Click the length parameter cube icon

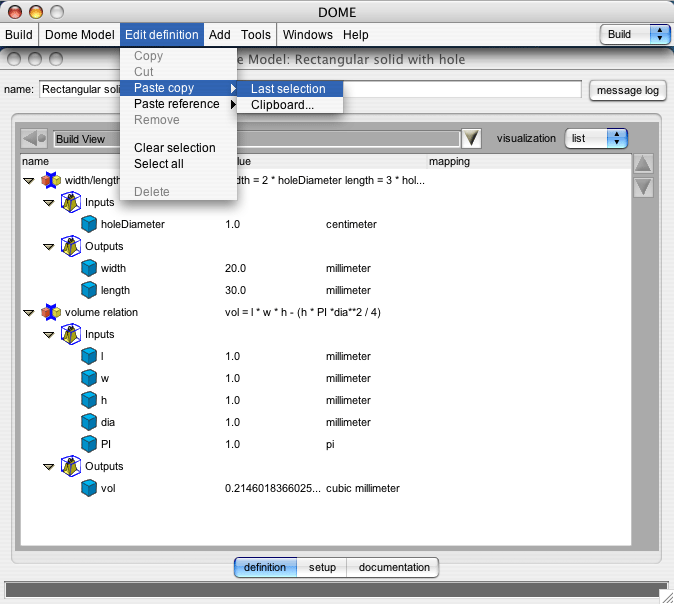pyautogui.click(x=89, y=290)
